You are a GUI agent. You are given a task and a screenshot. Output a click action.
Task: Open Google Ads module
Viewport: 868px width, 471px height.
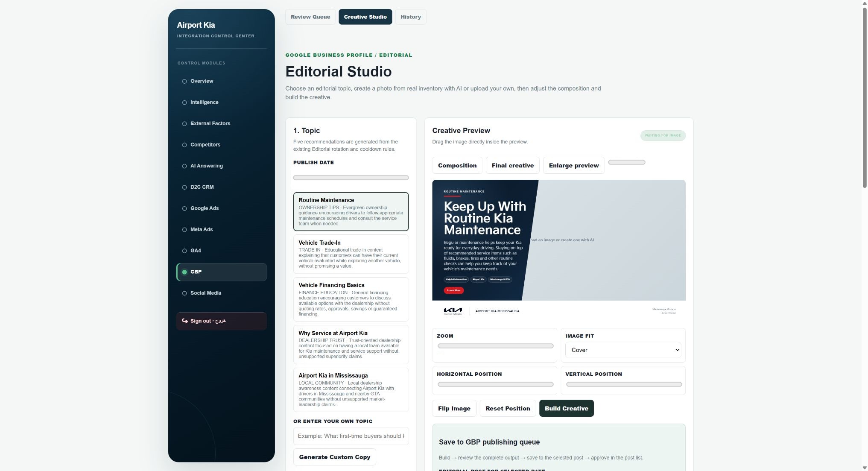tap(221, 208)
